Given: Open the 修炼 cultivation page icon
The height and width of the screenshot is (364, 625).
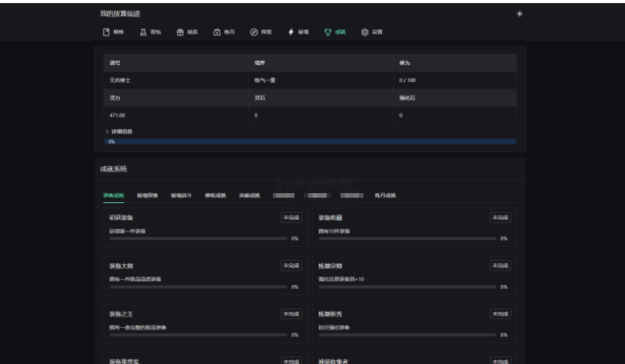Looking at the screenshot, I should pos(106,32).
